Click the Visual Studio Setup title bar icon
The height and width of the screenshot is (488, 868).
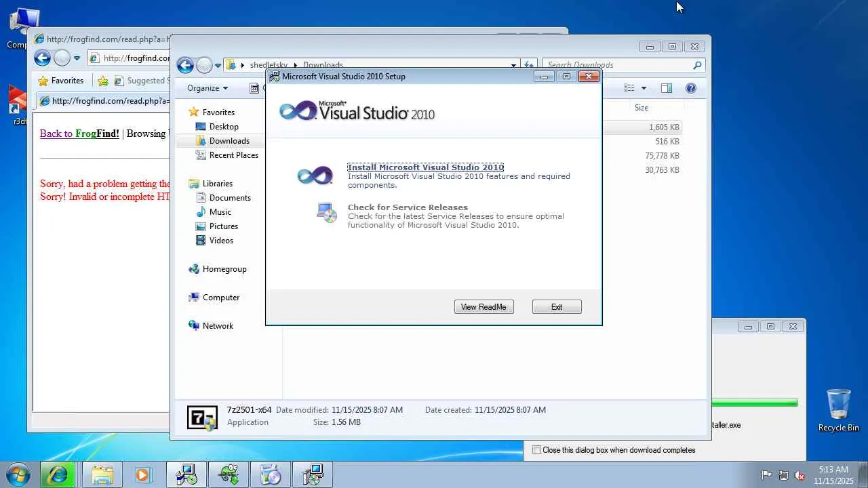[x=274, y=77]
